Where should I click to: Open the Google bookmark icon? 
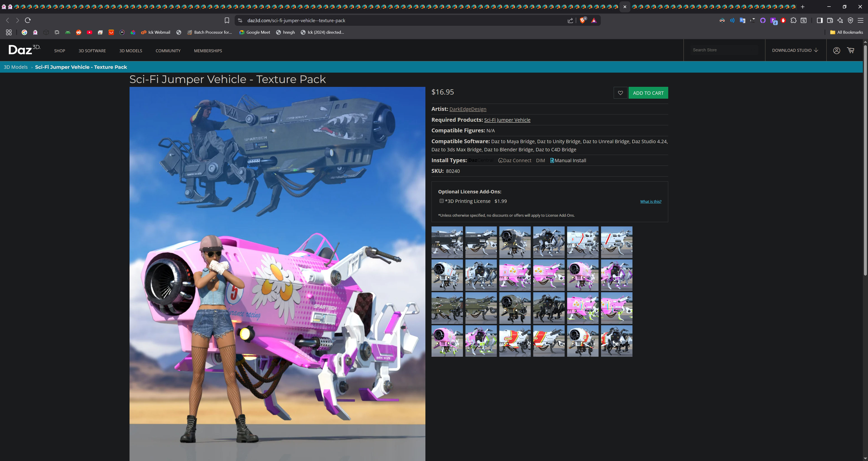pos(24,32)
